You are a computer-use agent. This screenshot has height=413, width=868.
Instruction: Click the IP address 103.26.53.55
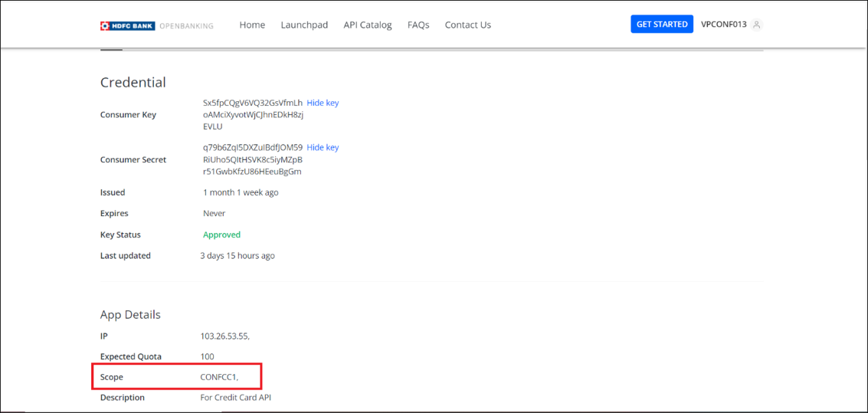[224, 336]
